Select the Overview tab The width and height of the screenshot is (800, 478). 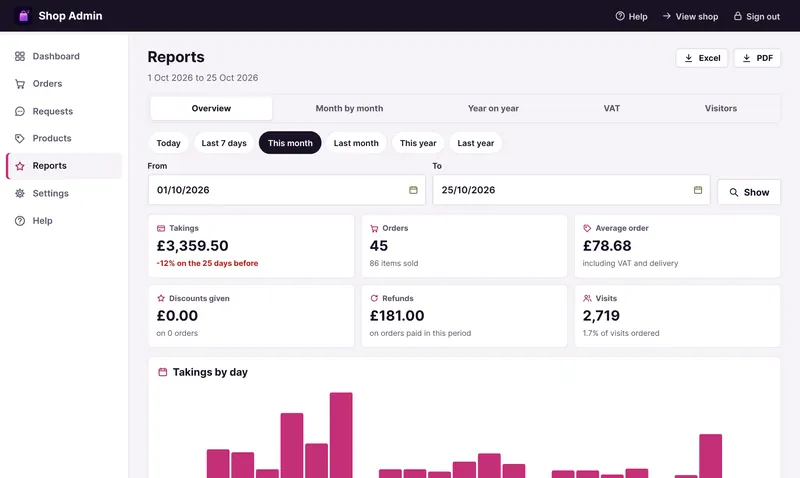(x=211, y=108)
